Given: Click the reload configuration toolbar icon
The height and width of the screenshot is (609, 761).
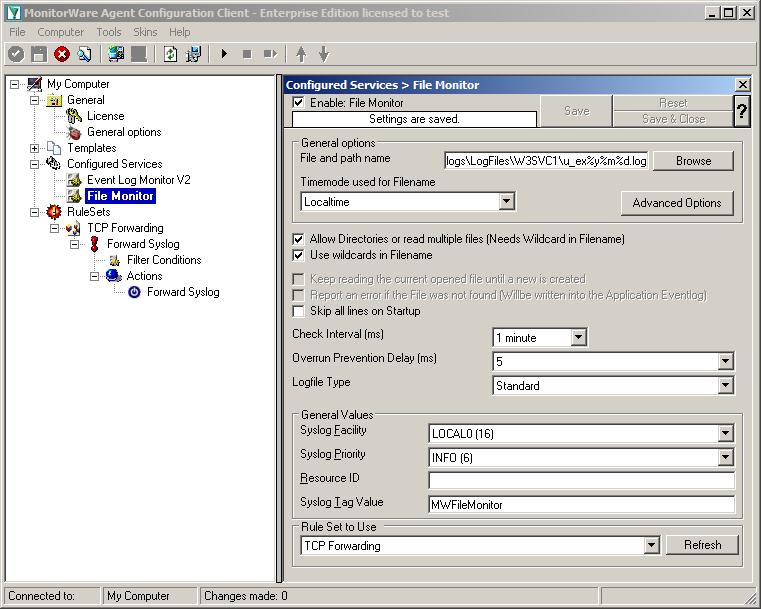Looking at the screenshot, I should point(170,54).
